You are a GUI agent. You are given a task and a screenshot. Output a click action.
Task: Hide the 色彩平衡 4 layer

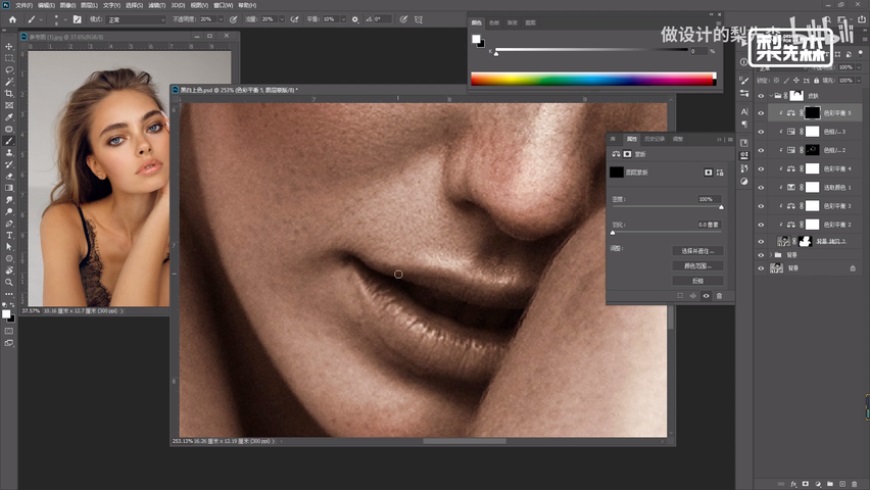761,169
